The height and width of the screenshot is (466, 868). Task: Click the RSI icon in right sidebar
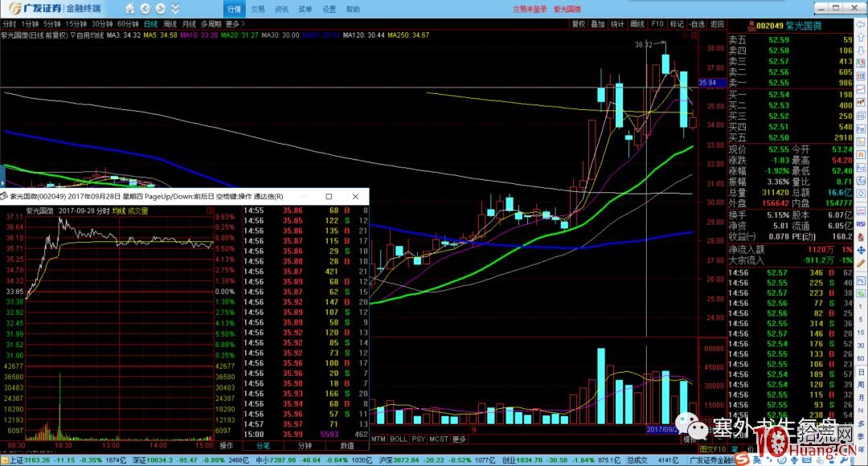[861, 224]
